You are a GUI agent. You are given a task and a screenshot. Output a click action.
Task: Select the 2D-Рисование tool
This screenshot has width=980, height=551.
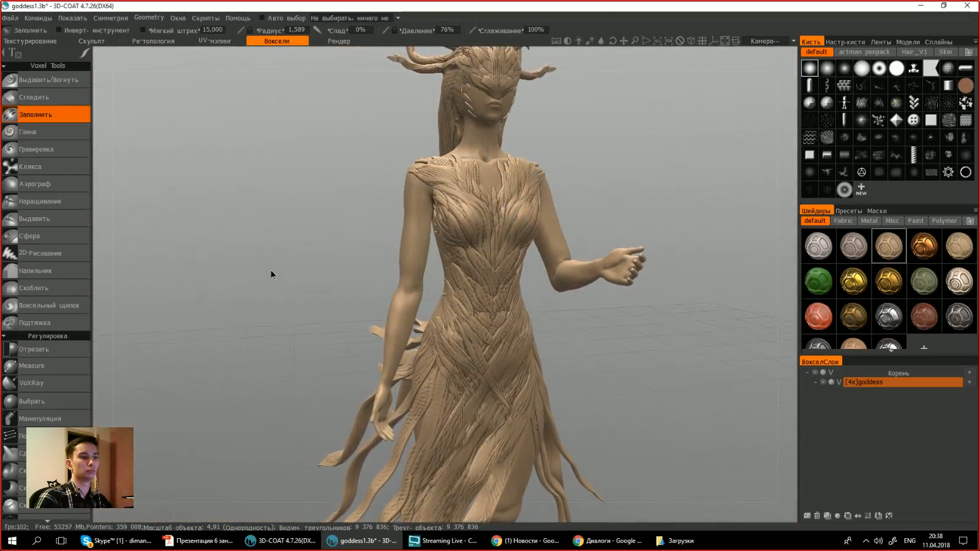[x=46, y=253]
